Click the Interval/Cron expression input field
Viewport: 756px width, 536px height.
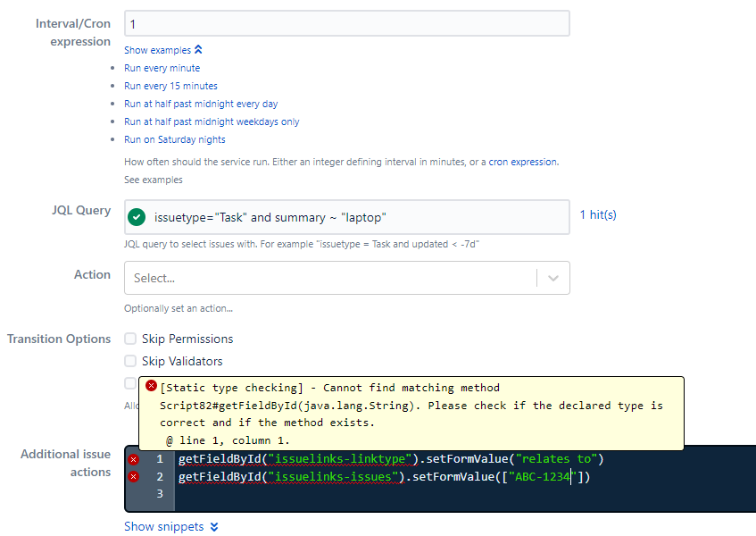click(x=346, y=23)
